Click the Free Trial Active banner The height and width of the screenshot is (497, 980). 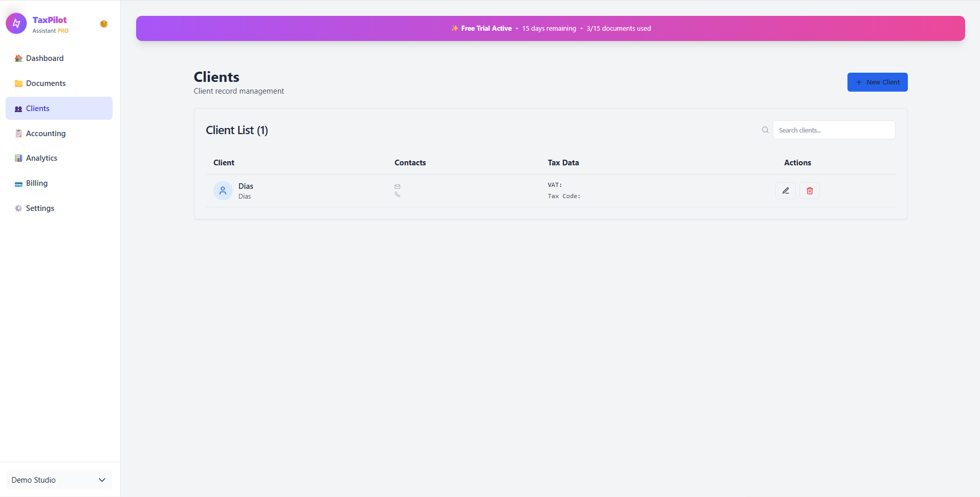(550, 28)
